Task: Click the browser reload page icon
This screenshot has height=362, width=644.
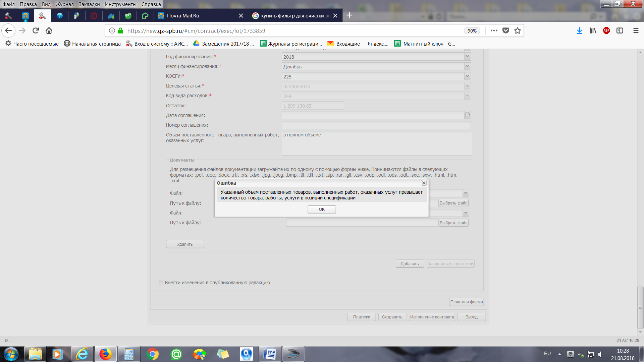Action: click(x=36, y=31)
